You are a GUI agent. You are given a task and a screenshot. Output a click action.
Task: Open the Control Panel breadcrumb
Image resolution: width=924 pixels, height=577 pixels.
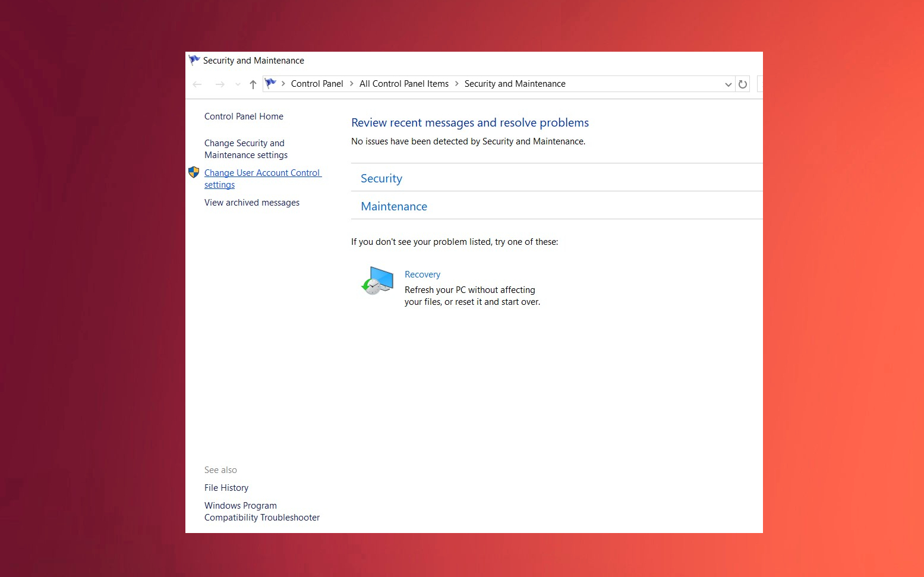pyautogui.click(x=317, y=84)
